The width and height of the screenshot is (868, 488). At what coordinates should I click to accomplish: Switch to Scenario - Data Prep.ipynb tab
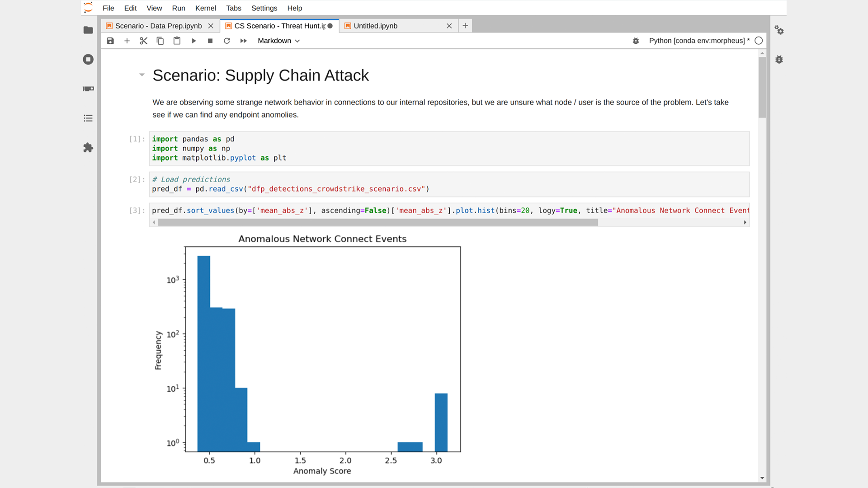click(158, 26)
